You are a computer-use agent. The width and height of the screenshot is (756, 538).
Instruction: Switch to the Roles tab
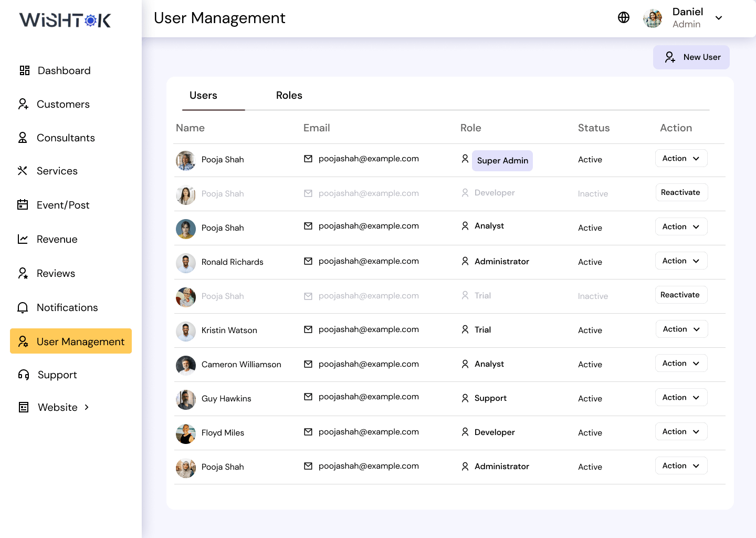[289, 96]
